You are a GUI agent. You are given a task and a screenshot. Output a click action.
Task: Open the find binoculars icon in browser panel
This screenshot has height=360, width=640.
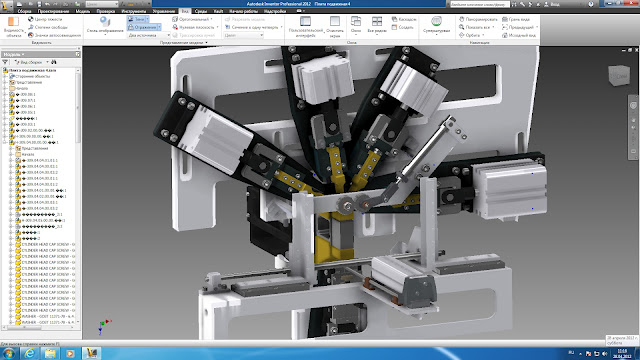pyautogui.click(x=54, y=62)
